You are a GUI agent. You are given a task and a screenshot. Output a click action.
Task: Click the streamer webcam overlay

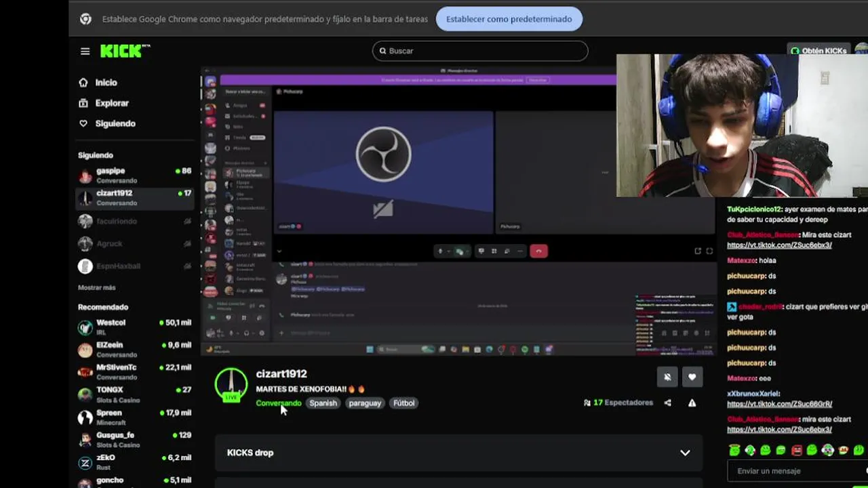pos(742,125)
